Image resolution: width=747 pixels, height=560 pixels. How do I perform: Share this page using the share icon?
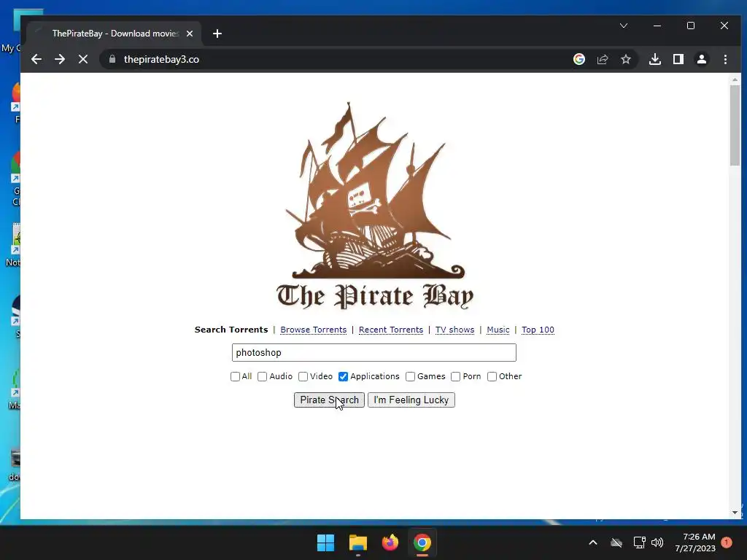tap(603, 59)
